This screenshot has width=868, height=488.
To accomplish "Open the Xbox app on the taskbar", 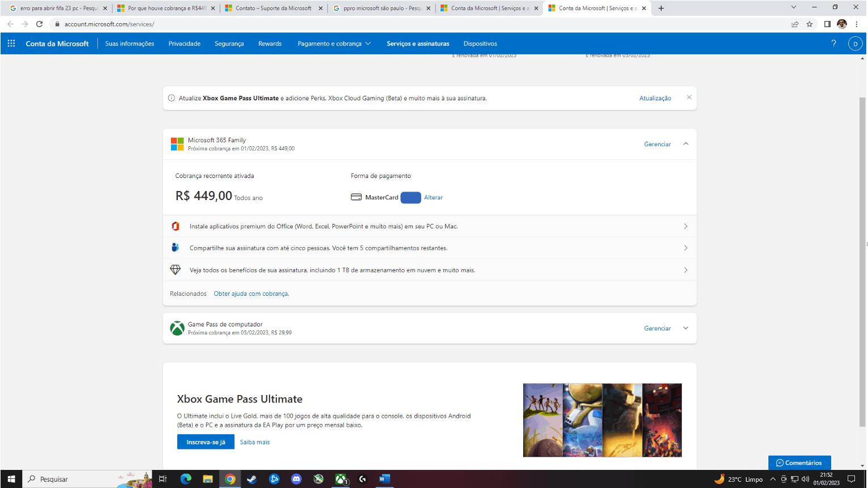I will tap(340, 479).
